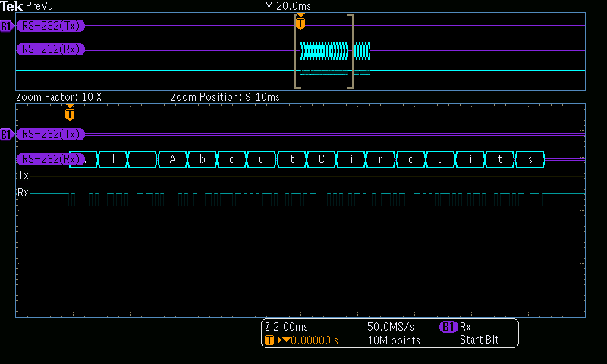Click the Rx digital waveform label

click(x=24, y=193)
